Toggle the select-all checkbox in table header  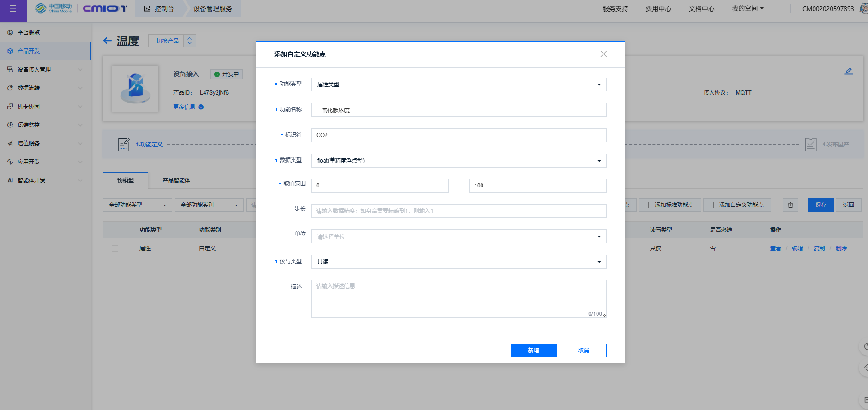[x=115, y=230]
